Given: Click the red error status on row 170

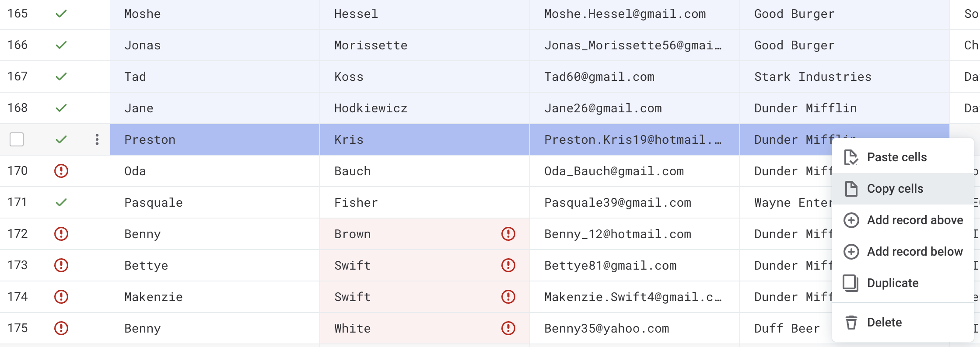Looking at the screenshot, I should coord(61,171).
